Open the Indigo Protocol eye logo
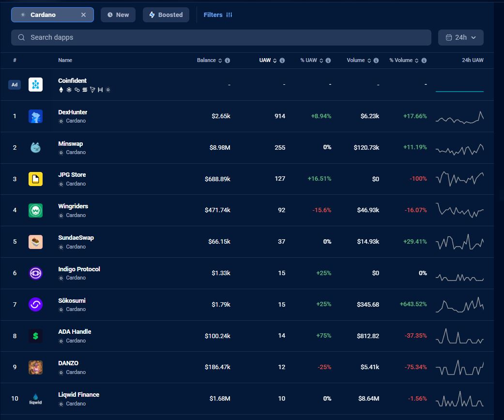504x420 pixels. point(35,273)
